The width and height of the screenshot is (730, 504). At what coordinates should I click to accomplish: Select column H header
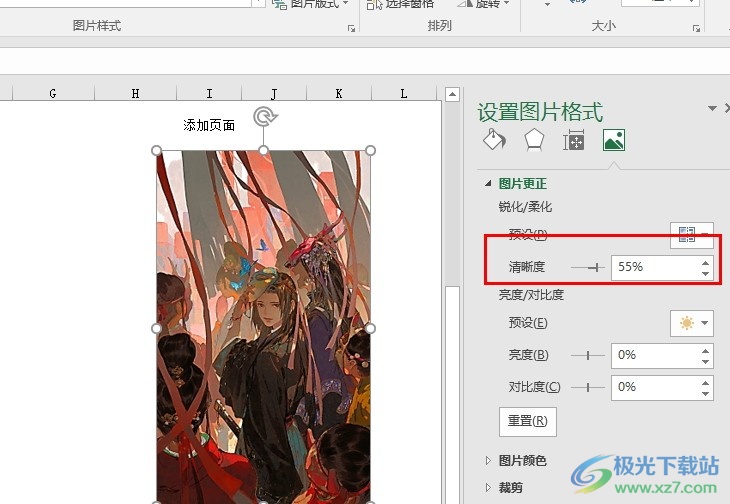(135, 93)
